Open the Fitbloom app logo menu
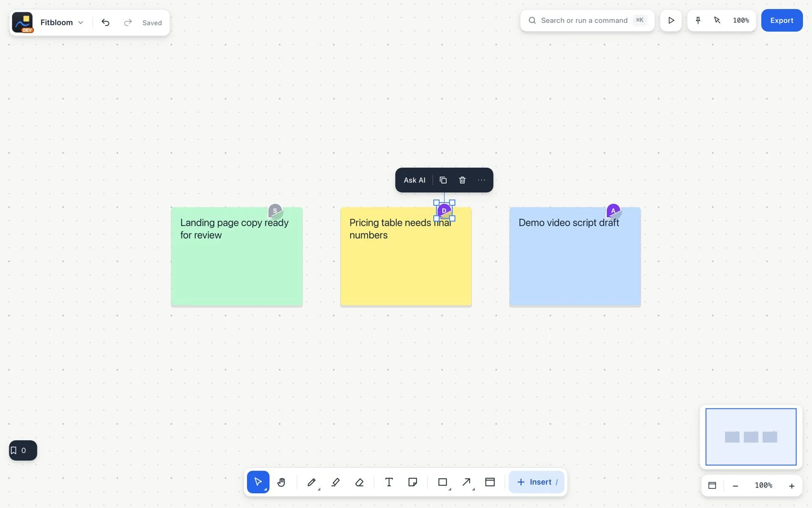This screenshot has height=508, width=812. 22,22
